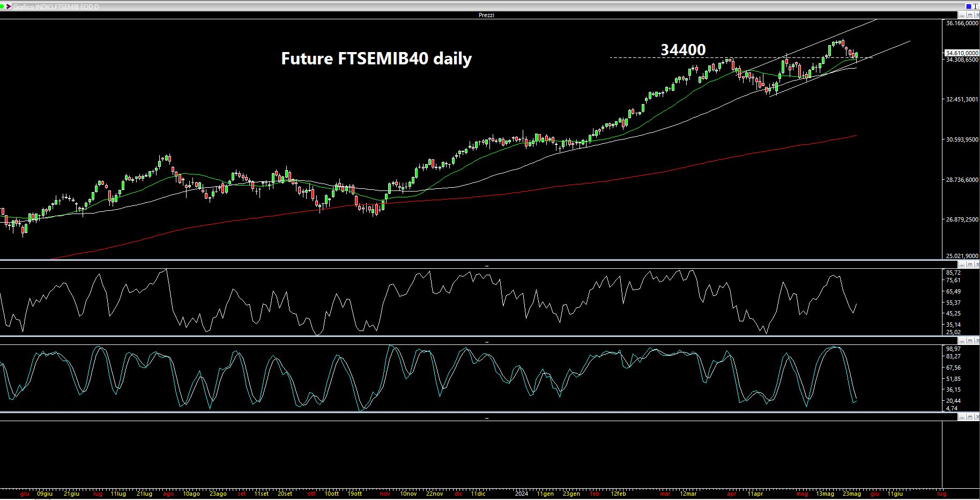Click the 12feb date label
This screenshot has width=980, height=500.
point(618,494)
